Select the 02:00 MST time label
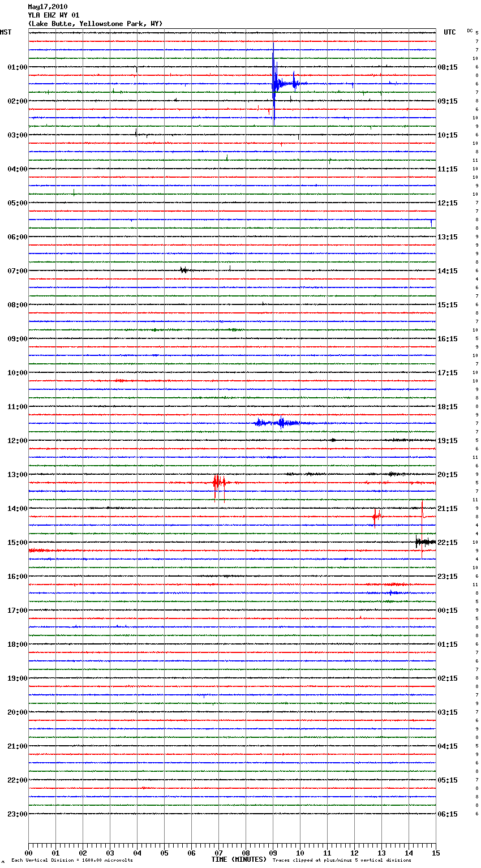The image size is (481, 868). pyautogui.click(x=17, y=101)
